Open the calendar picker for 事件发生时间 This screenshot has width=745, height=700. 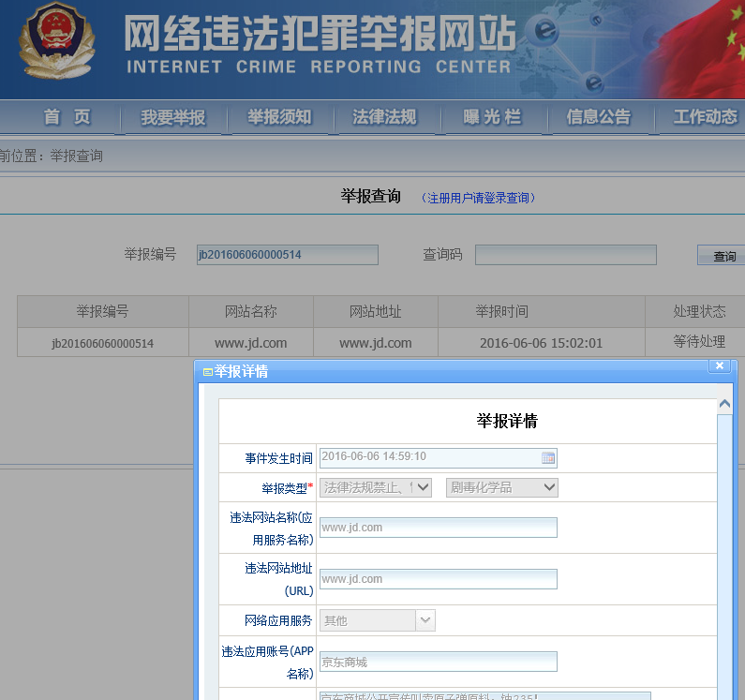[548, 458]
